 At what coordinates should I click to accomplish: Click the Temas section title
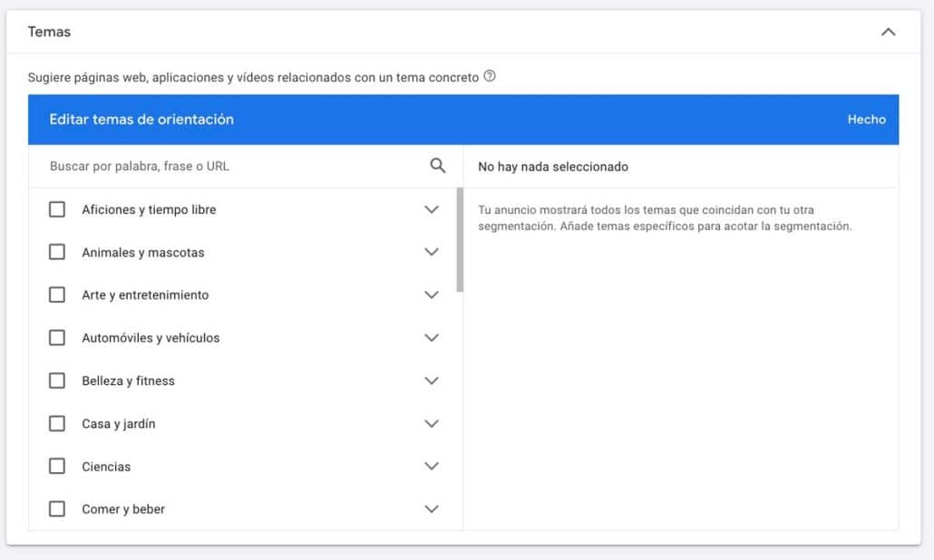pyautogui.click(x=50, y=32)
